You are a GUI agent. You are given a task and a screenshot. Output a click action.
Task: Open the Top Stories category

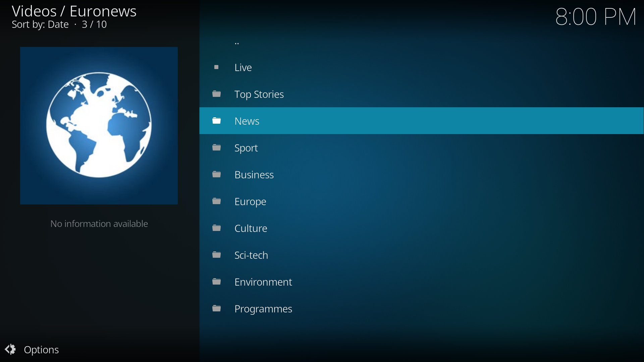[x=259, y=94]
